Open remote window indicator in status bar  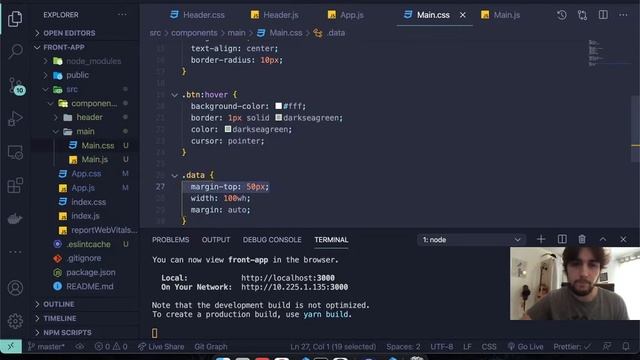[11, 347]
